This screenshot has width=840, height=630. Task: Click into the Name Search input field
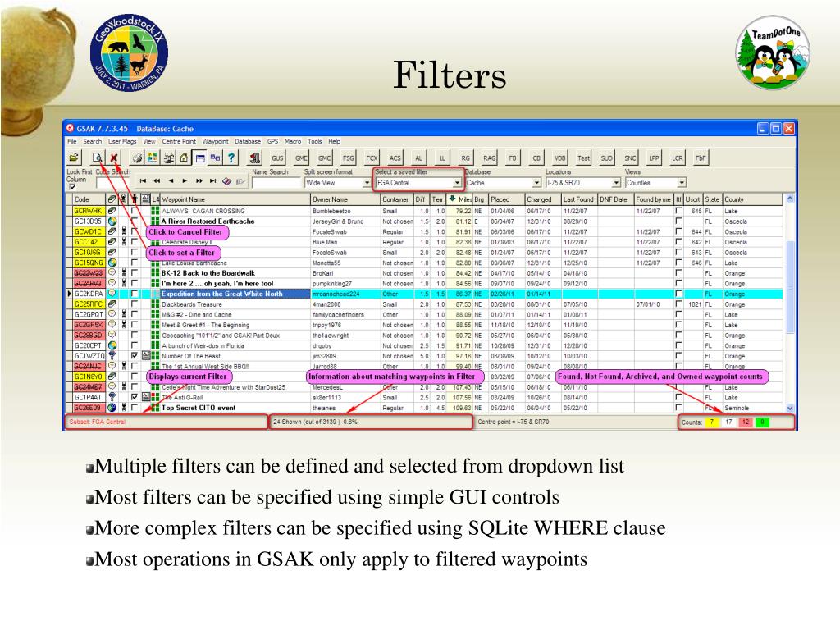(276, 183)
